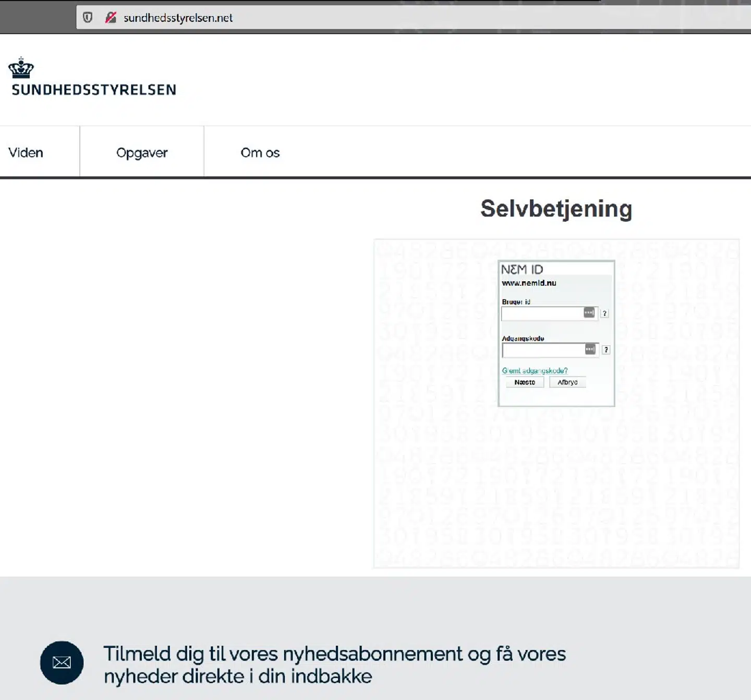
Task: Focus the Bruger-id input field
Action: tap(541, 313)
